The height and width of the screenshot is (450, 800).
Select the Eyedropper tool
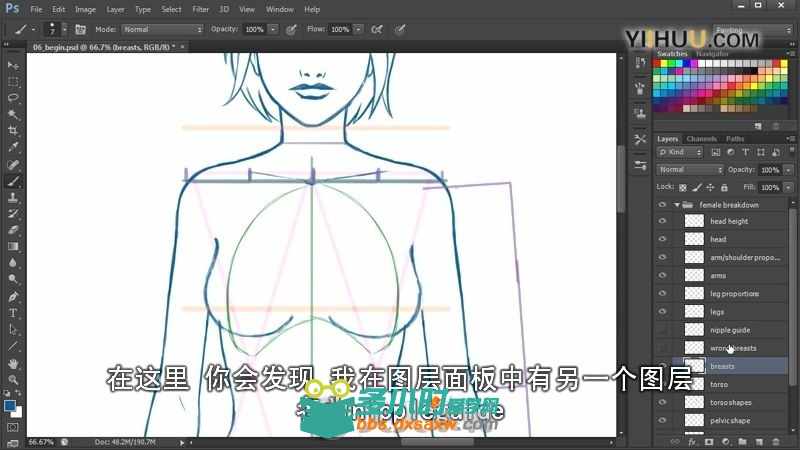point(13,147)
